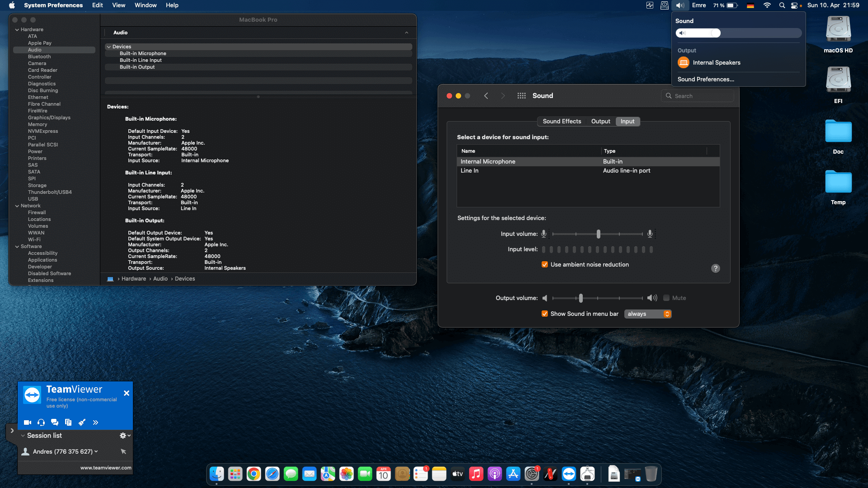Disable ambient noise reduction checkbox
This screenshot has height=488, width=868.
tap(545, 265)
